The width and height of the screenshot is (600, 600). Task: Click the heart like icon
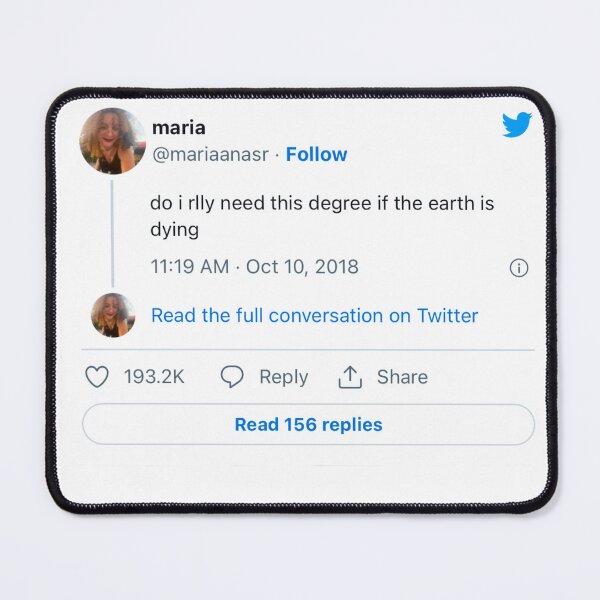96,377
